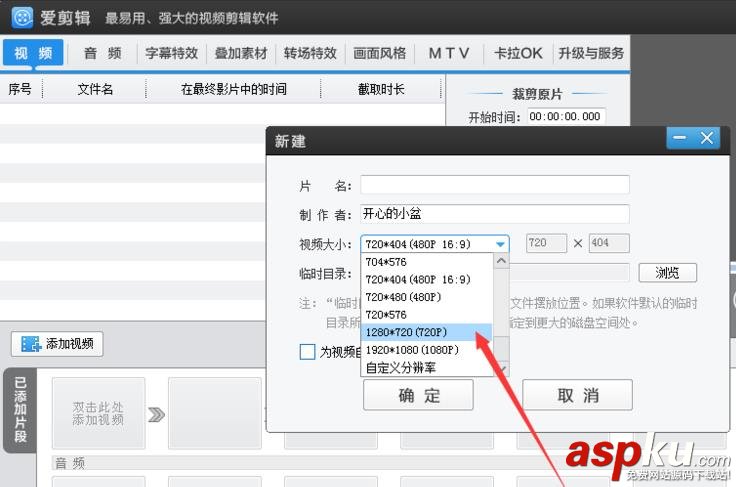Image resolution: width=736 pixels, height=487 pixels.
Task: Close the 新建 dialog
Action: 706,138
